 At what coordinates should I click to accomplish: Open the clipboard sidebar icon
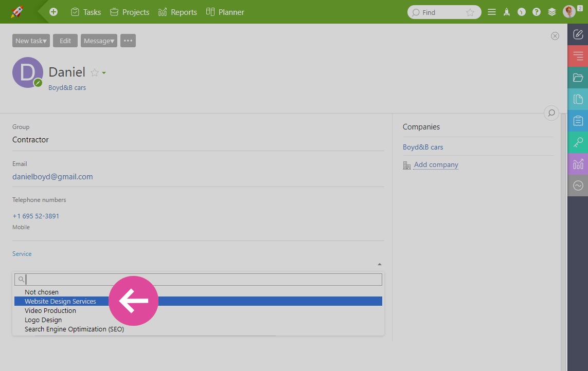click(578, 121)
